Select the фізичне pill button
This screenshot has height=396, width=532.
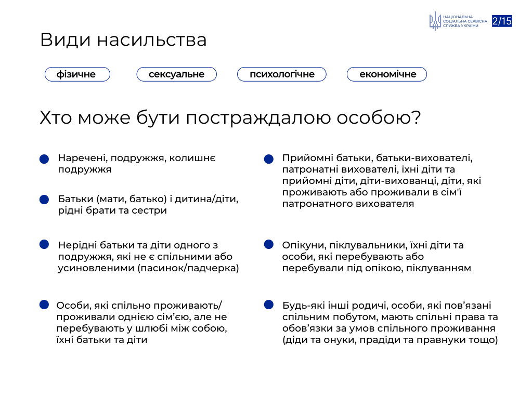[x=77, y=74]
